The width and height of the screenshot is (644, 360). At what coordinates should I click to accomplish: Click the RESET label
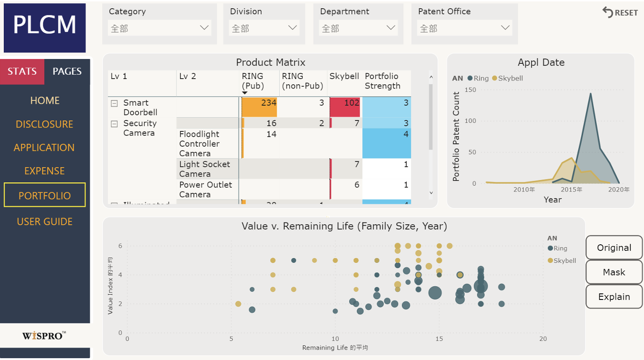(626, 13)
